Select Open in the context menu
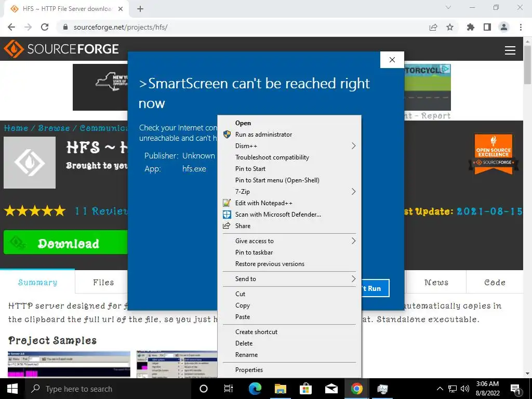Image resolution: width=532 pixels, height=399 pixels. pyautogui.click(x=289, y=123)
